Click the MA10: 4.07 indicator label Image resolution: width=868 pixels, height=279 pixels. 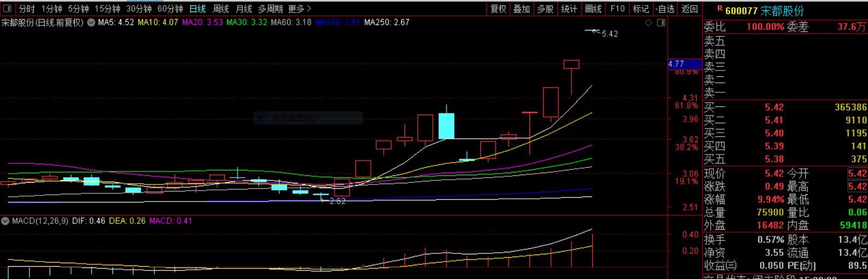click(x=158, y=22)
